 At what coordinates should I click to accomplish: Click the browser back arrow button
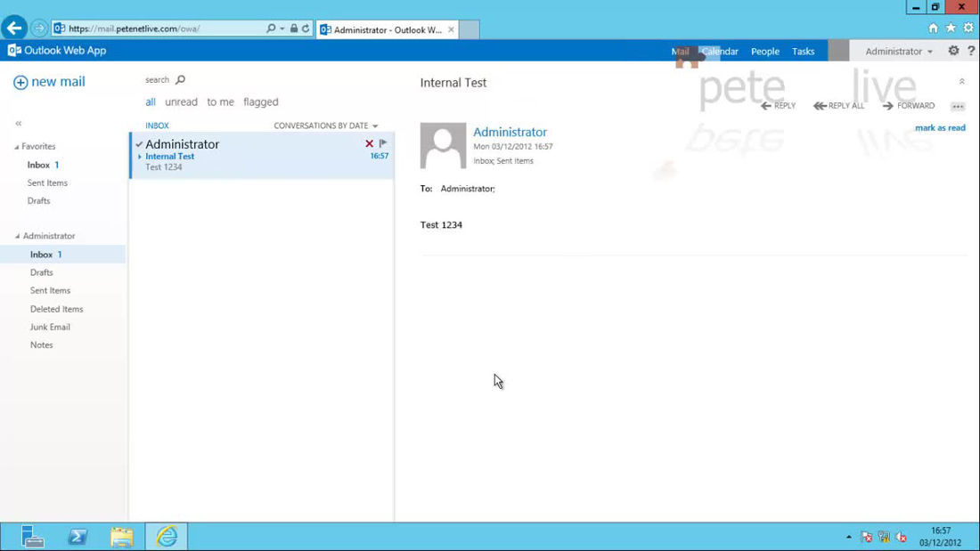point(13,28)
